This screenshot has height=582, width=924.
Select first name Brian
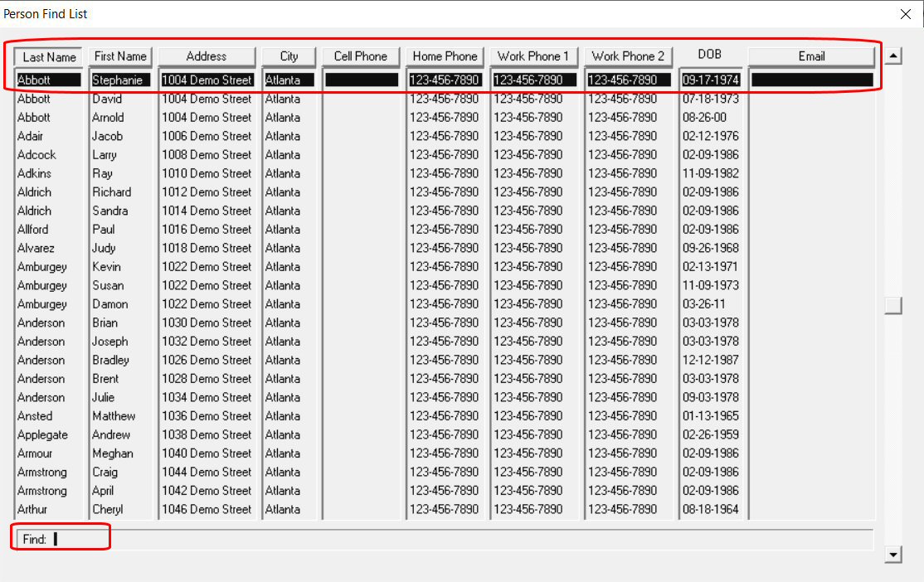click(105, 323)
